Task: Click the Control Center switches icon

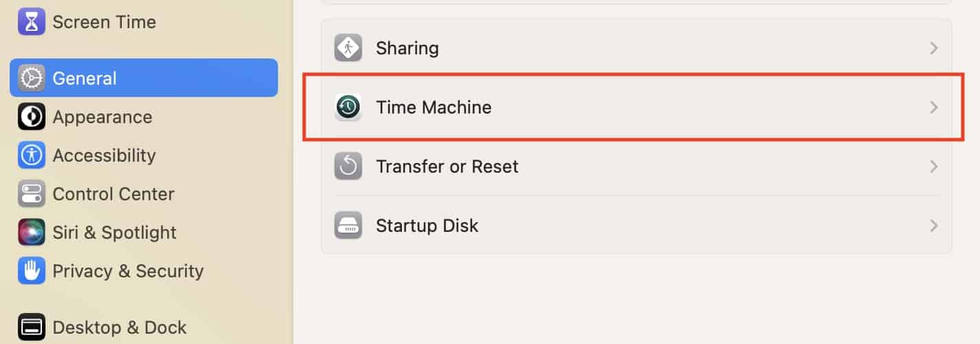Action: click(x=32, y=194)
